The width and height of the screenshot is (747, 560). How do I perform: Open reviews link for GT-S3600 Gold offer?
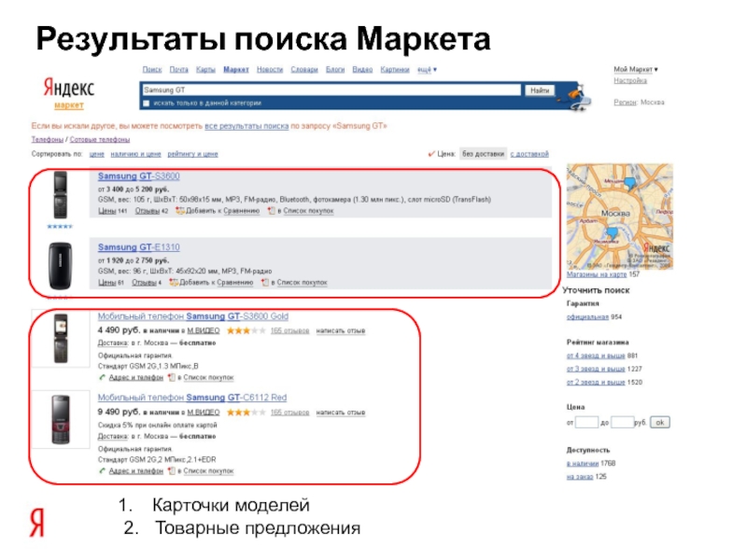click(289, 330)
